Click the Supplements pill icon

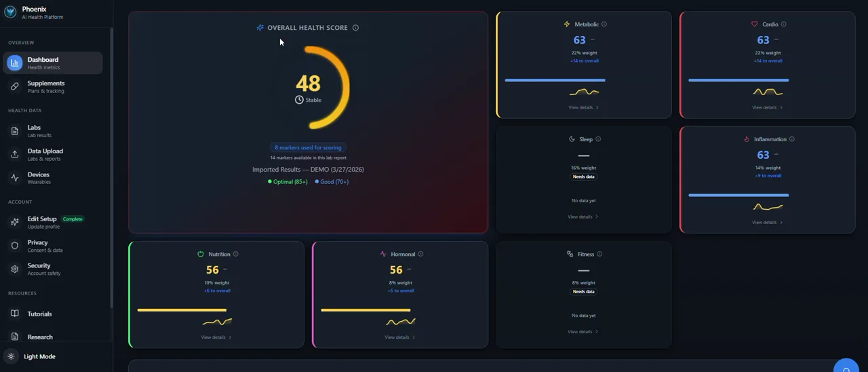tap(14, 87)
